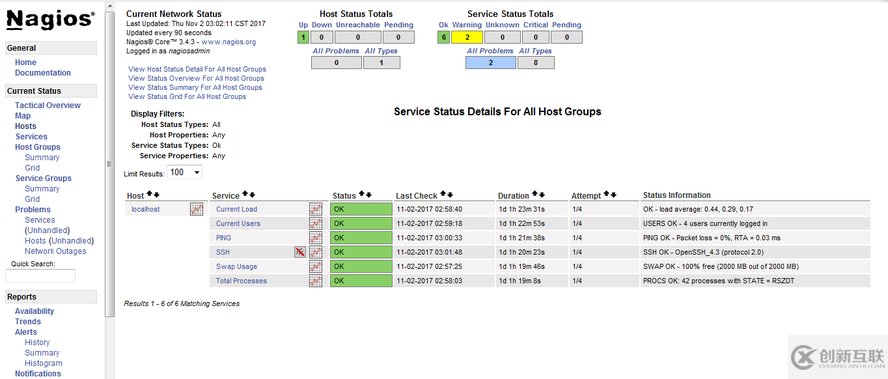
Task: Open graph icon for Current Load service
Action: [x=315, y=209]
